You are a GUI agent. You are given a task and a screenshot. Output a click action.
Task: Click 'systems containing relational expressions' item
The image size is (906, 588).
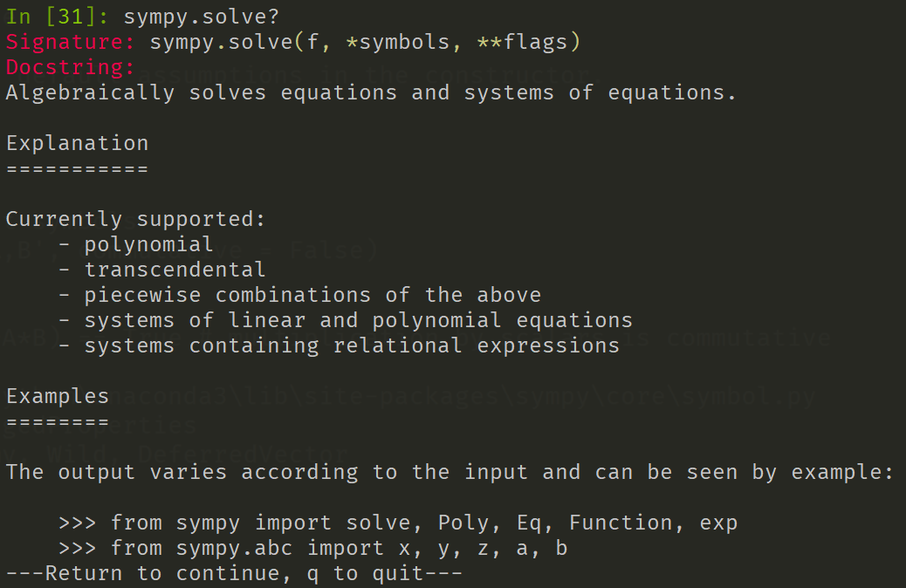point(352,345)
